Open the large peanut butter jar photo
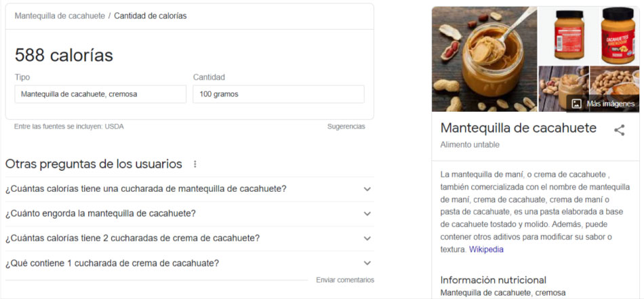The height and width of the screenshot is (299, 644). pos(484,59)
